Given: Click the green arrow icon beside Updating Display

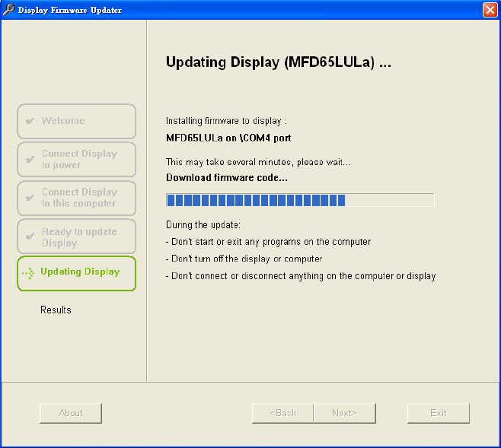Looking at the screenshot, I should pyautogui.click(x=28, y=272).
